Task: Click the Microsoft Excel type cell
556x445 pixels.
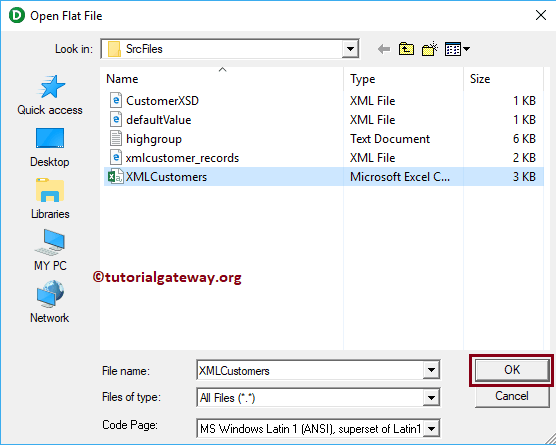Action: [x=400, y=177]
